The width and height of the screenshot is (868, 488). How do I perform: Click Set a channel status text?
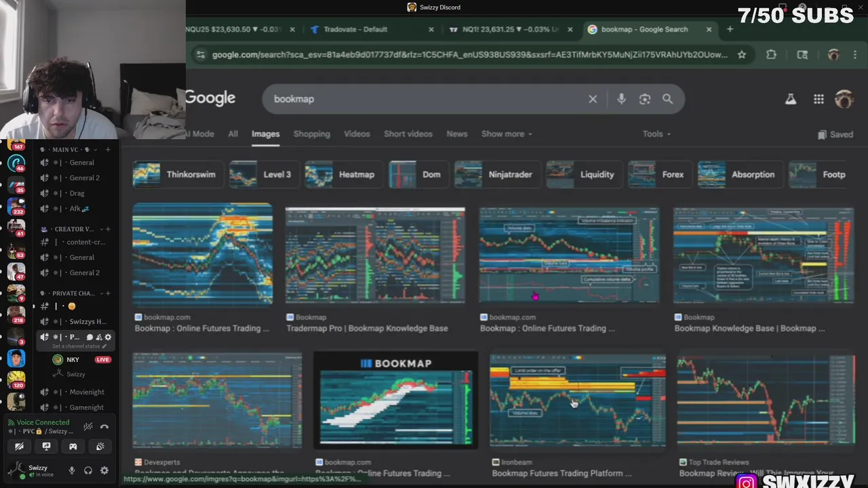point(76,346)
